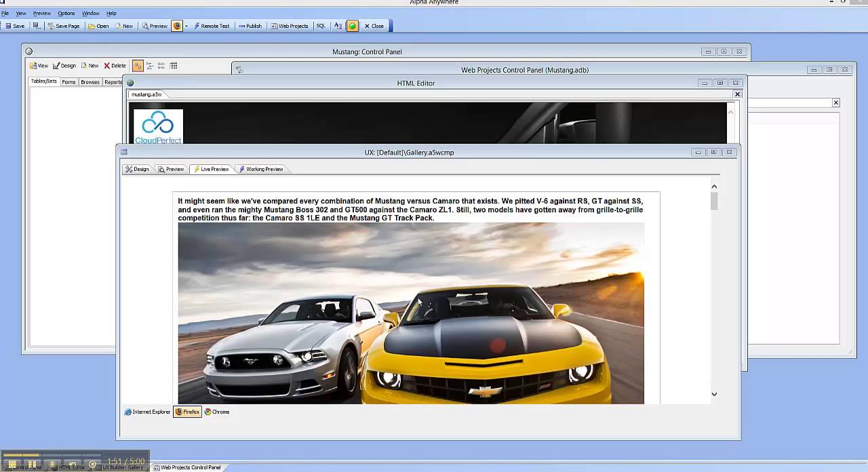Switch to the Reports tab
The height and width of the screenshot is (472, 868).
click(113, 82)
